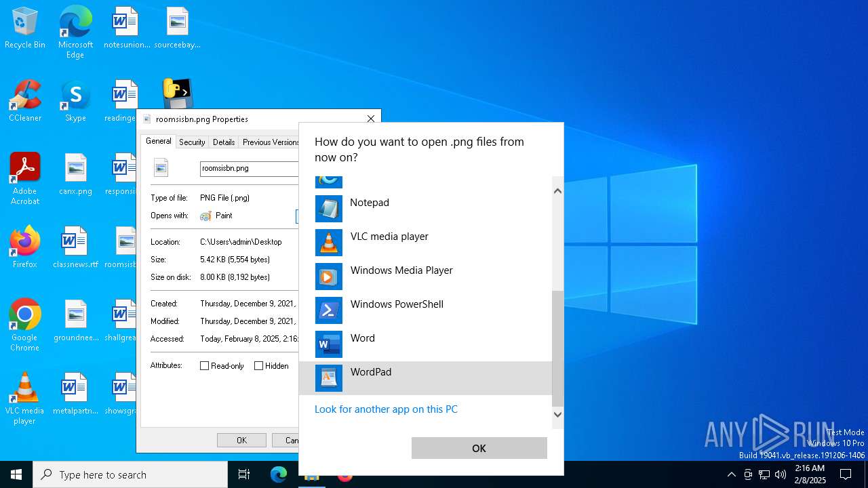
Task: Close the roomsisbn.png Properties window
Action: tap(371, 119)
